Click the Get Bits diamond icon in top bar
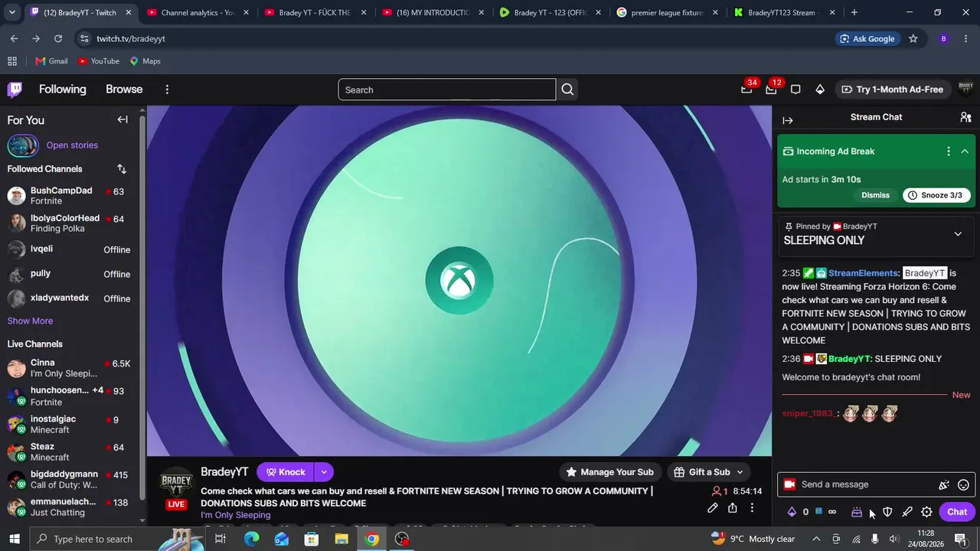This screenshot has width=980, height=551. point(820,90)
